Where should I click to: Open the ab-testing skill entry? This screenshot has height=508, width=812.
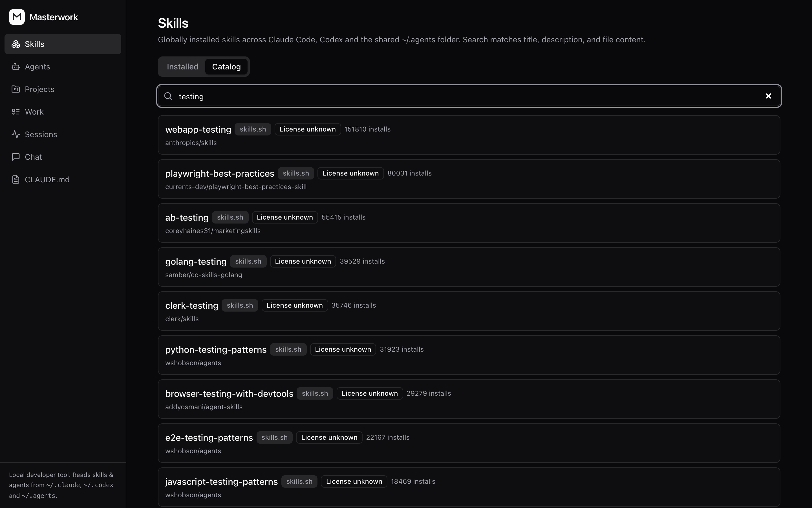[x=469, y=223]
